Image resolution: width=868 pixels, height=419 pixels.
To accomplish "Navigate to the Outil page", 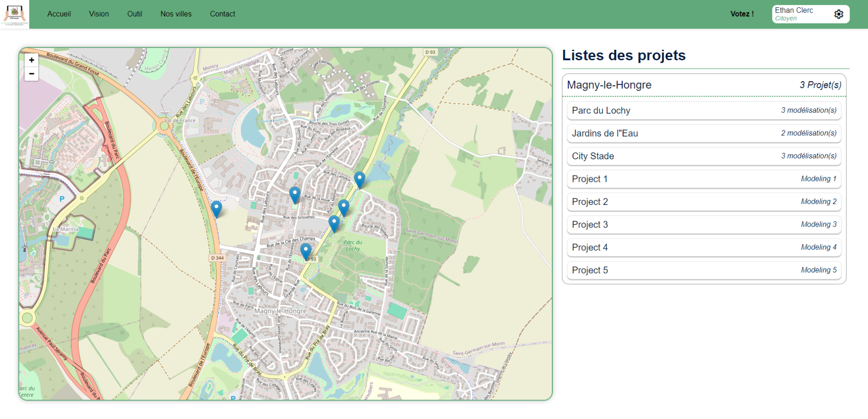I will [135, 14].
